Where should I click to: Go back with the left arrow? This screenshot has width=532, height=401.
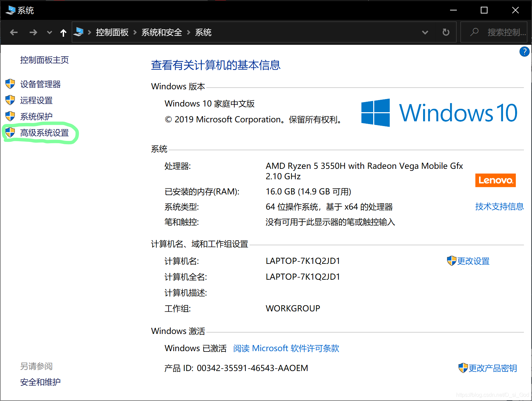click(x=14, y=32)
